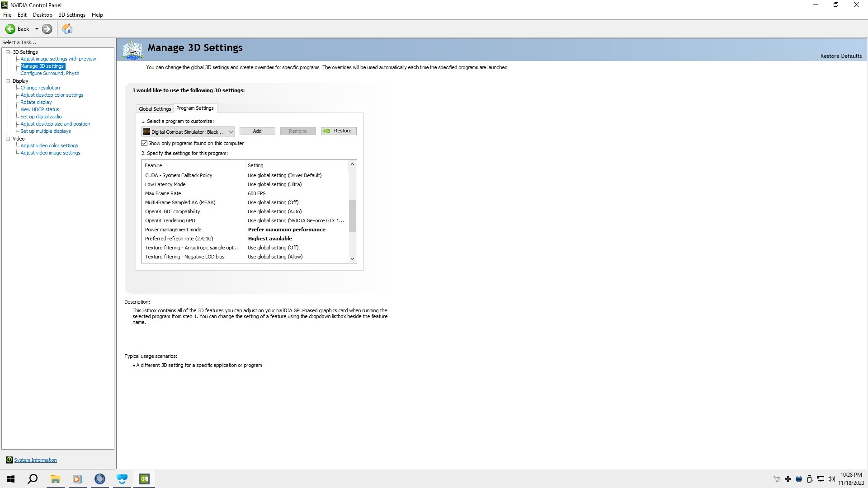Click the blue sphere tray icon
The width and height of the screenshot is (868, 488).
pyautogui.click(x=799, y=479)
